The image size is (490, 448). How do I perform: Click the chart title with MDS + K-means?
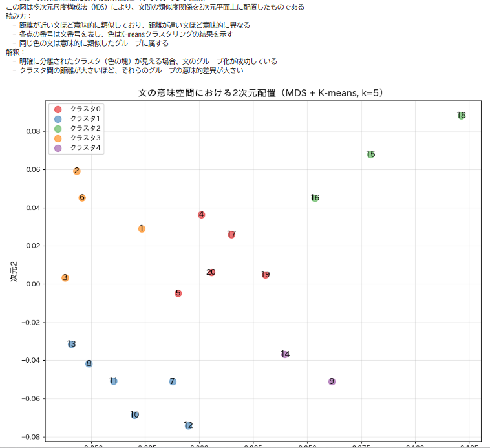click(261, 93)
